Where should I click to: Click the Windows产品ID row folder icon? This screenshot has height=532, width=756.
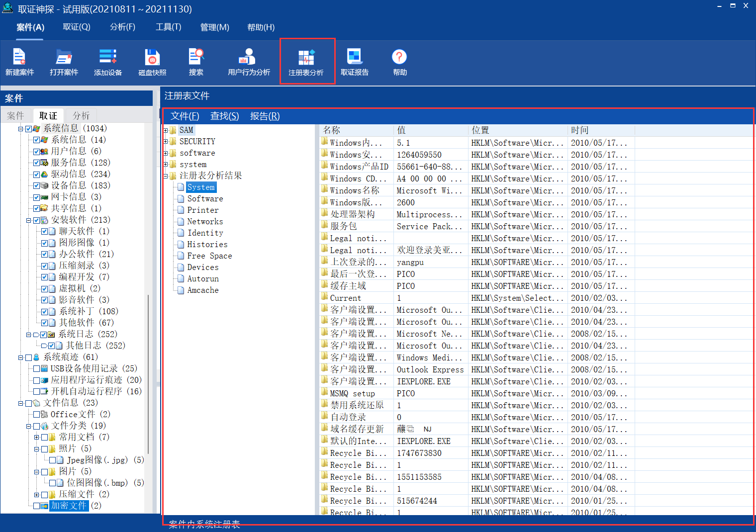pyautogui.click(x=325, y=165)
